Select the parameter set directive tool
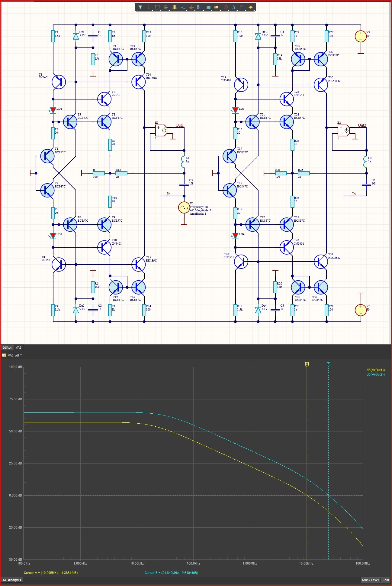Viewport: 392px width, 586px height. pyautogui.click(x=225, y=7)
